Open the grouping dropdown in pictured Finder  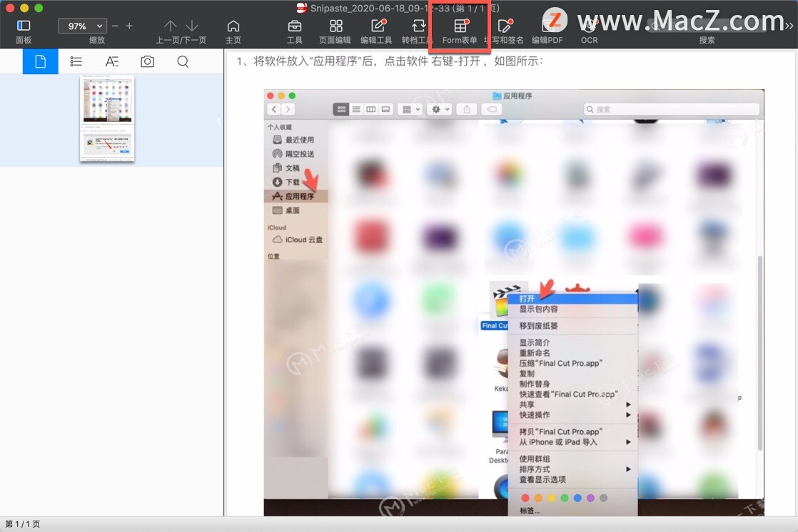coord(410,109)
